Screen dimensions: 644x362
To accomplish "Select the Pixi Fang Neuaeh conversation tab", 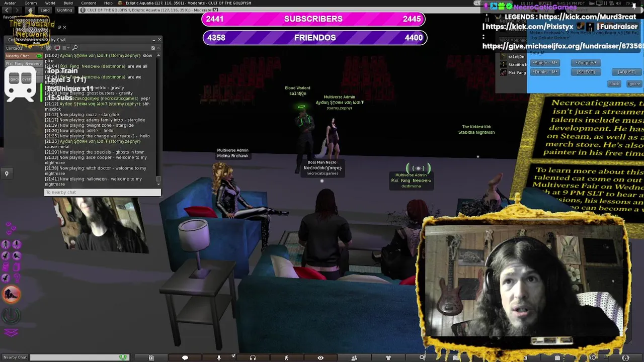I will tap(24, 64).
